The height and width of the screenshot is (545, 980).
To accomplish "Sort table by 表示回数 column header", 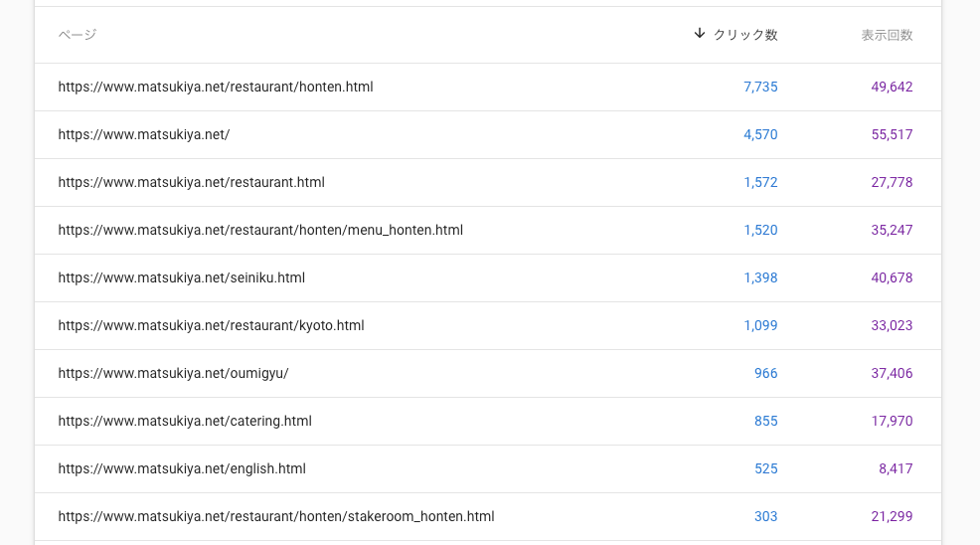I will (x=887, y=35).
